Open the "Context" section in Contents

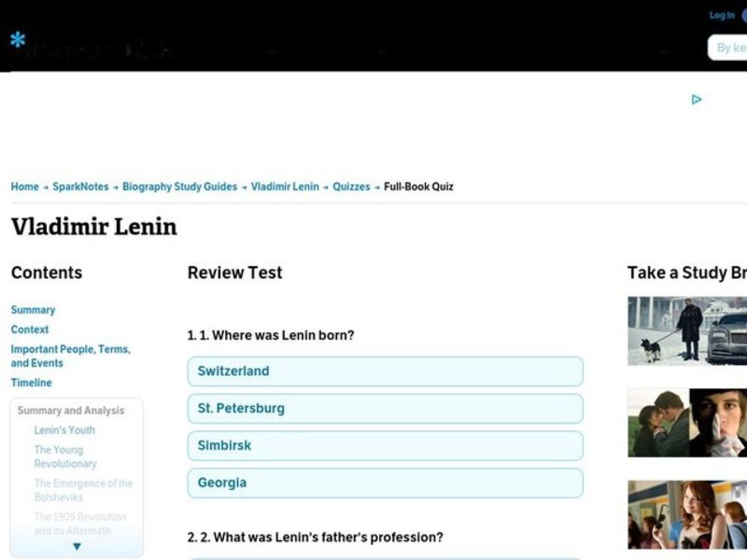coord(29,329)
